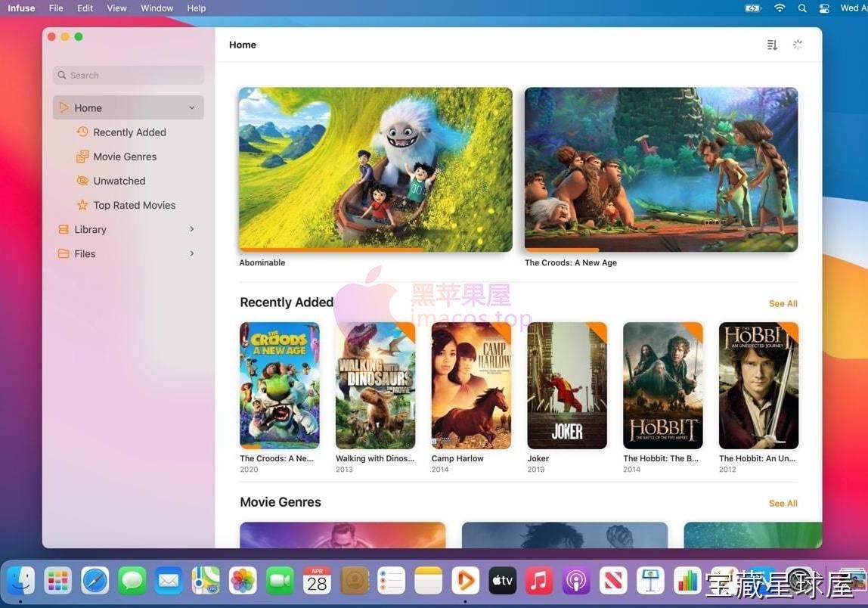Click See All next to Recently Added

pyautogui.click(x=783, y=303)
